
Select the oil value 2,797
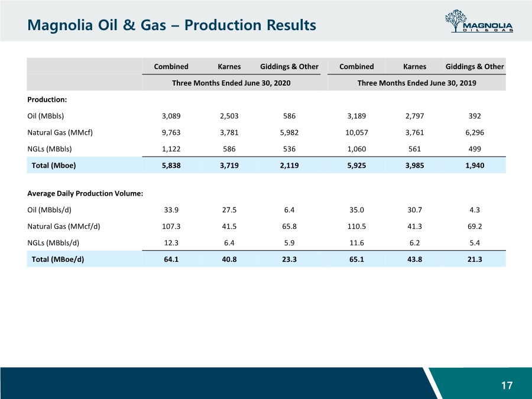point(414,116)
